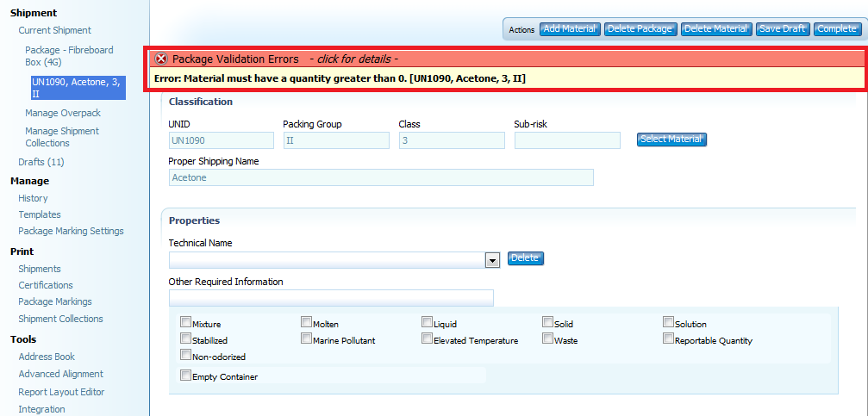Go to Address Book under Tools
868x416 pixels.
pos(47,357)
